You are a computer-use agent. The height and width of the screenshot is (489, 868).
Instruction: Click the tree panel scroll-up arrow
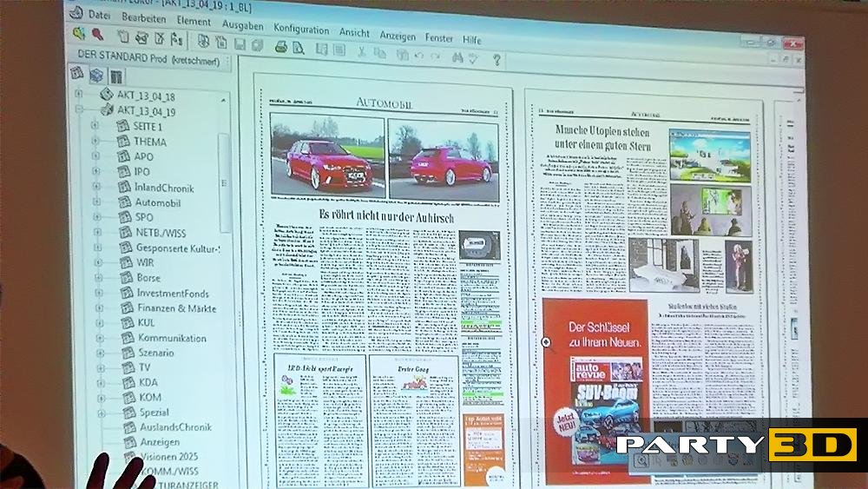(223, 100)
